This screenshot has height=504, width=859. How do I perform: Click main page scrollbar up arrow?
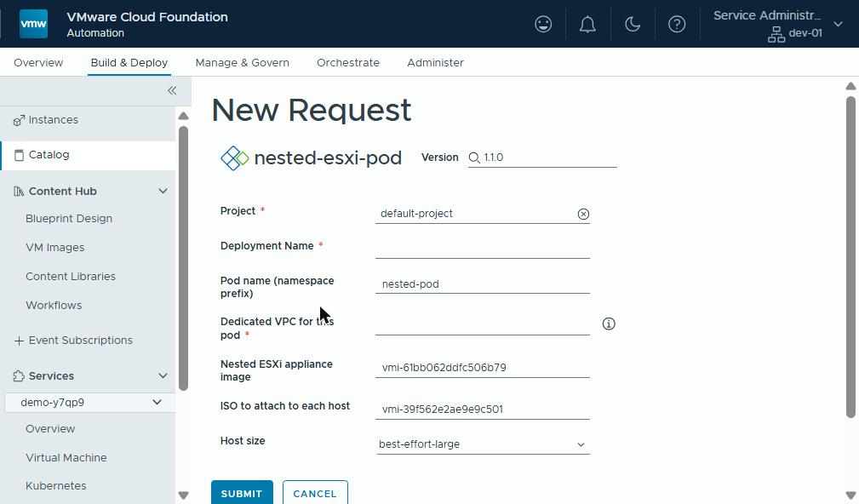pyautogui.click(x=850, y=86)
